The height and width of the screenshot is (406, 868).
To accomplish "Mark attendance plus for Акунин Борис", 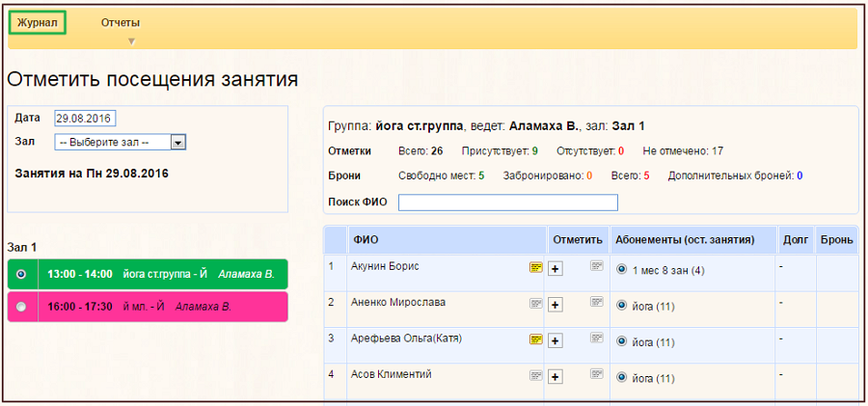I will tap(556, 269).
